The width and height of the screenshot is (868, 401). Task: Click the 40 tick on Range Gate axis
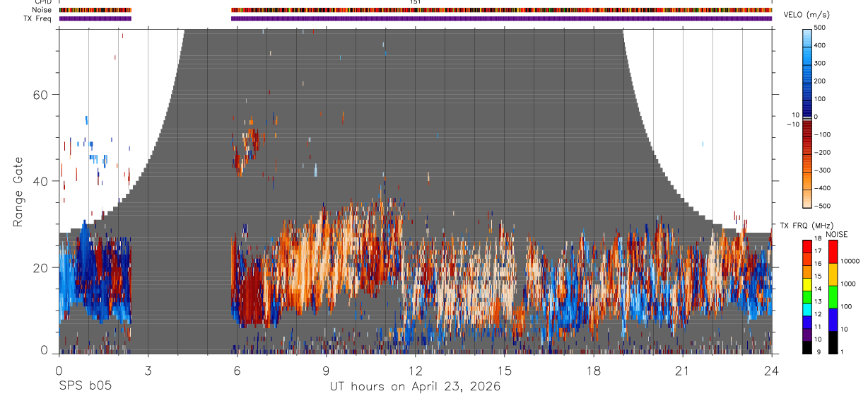[x=42, y=181]
